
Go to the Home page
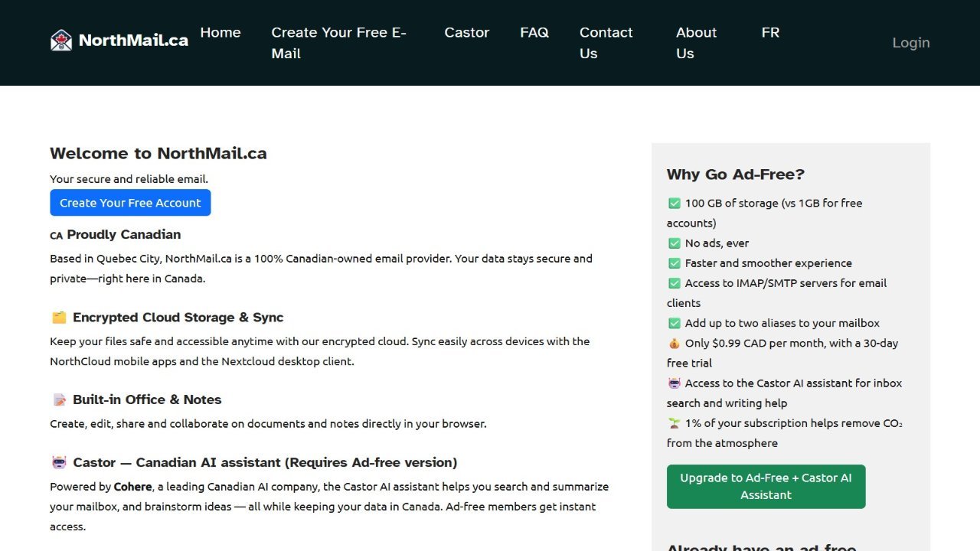[220, 32]
